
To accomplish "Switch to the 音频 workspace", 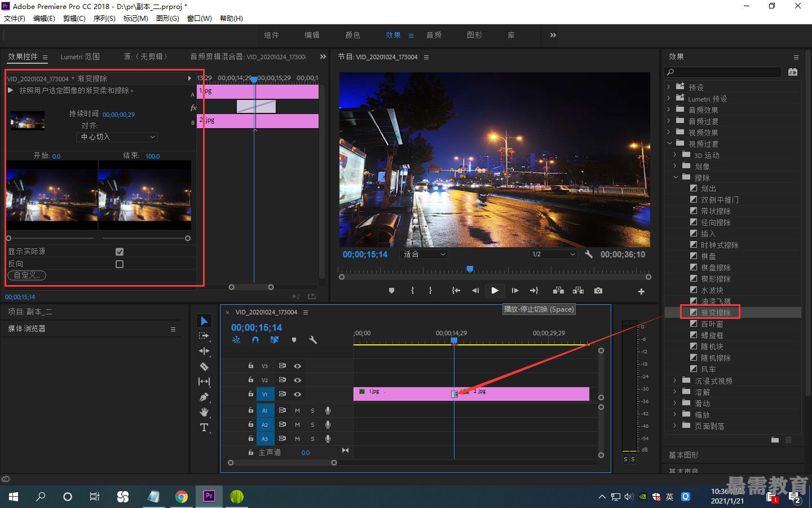I will point(434,35).
